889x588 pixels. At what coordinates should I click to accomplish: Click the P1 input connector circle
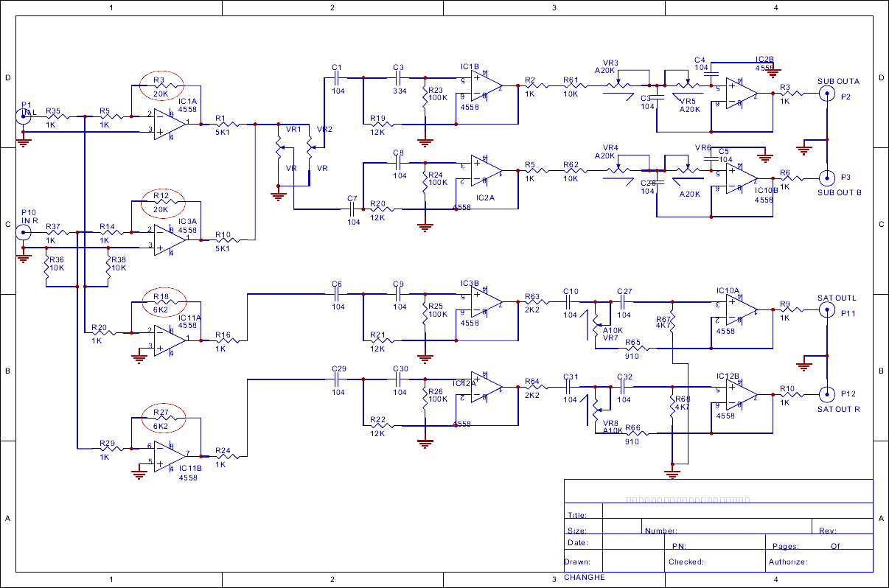(25, 116)
